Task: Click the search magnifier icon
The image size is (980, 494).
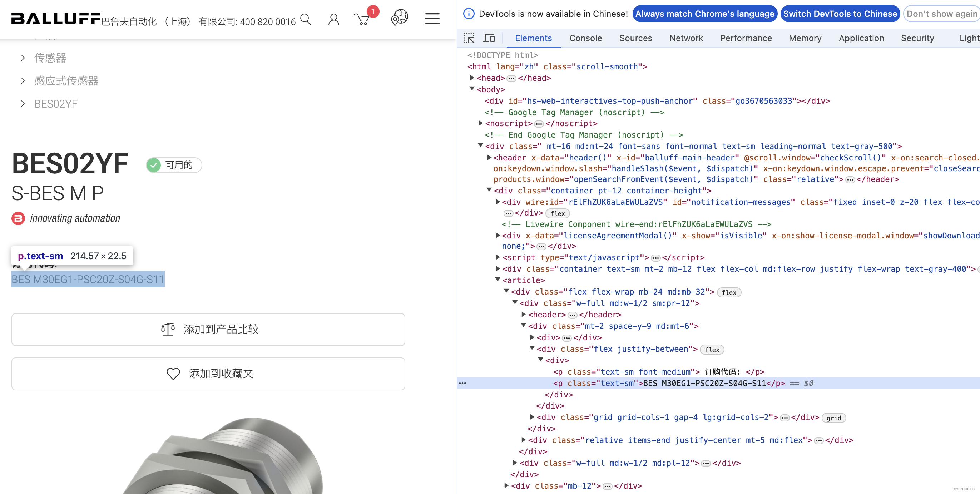Action: tap(305, 19)
